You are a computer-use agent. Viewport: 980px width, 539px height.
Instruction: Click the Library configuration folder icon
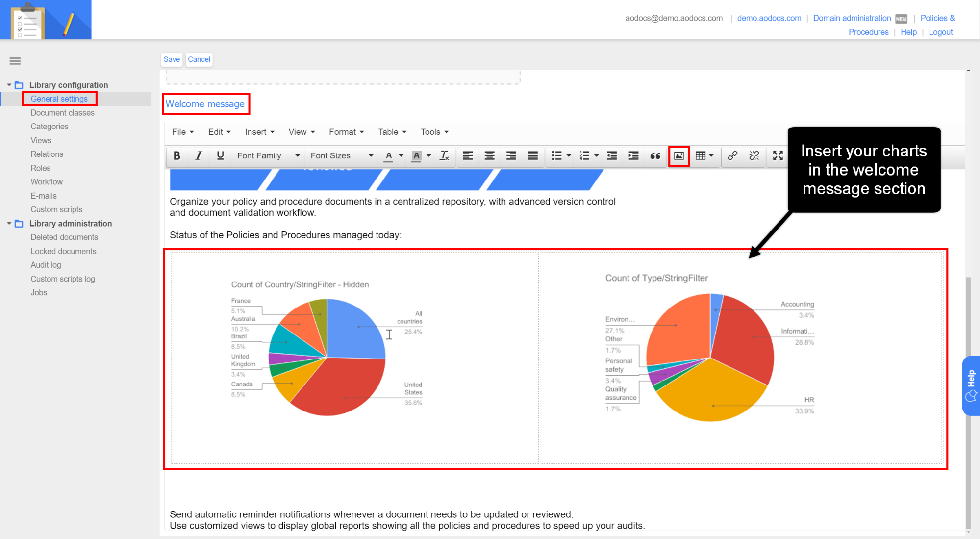(x=19, y=85)
